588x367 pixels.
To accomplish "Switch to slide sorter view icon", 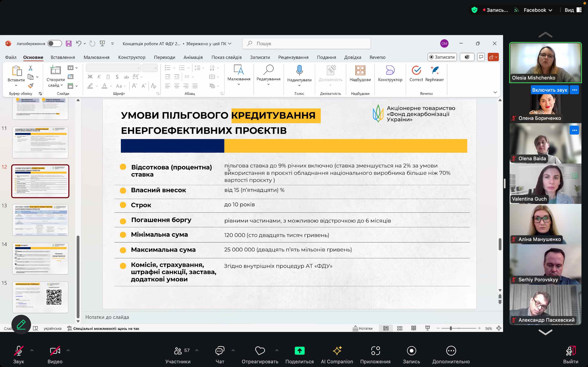I will [400, 328].
